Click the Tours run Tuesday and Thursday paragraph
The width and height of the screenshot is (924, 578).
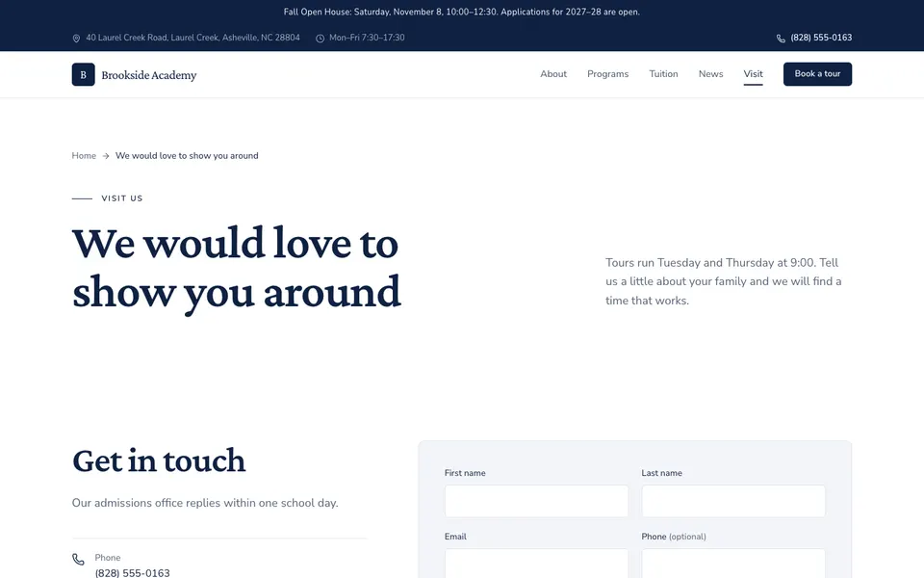724,281
